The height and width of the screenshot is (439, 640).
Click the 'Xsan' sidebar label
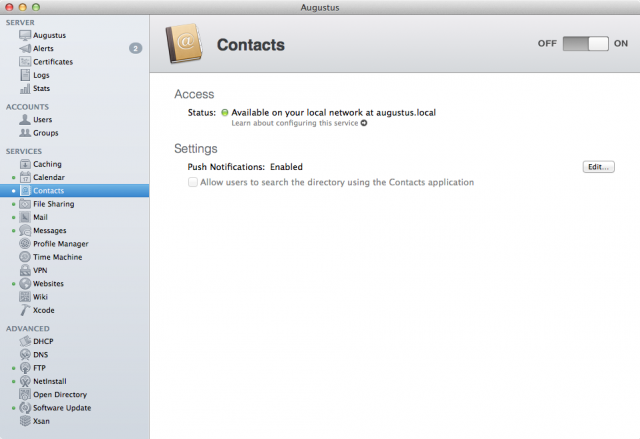pyautogui.click(x=41, y=421)
